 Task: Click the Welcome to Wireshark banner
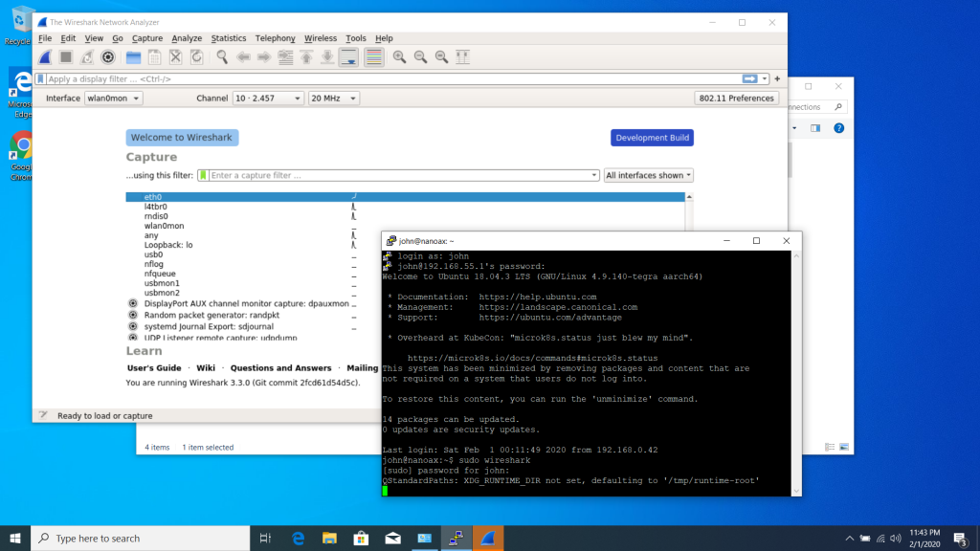tap(182, 138)
